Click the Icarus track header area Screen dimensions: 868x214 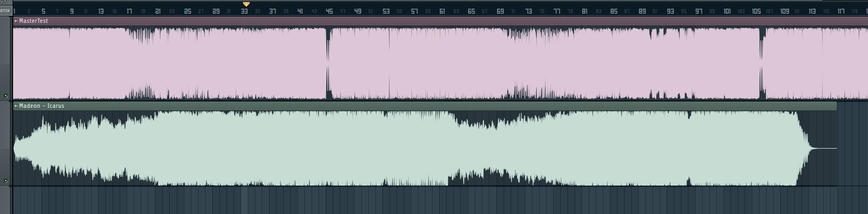point(5,143)
